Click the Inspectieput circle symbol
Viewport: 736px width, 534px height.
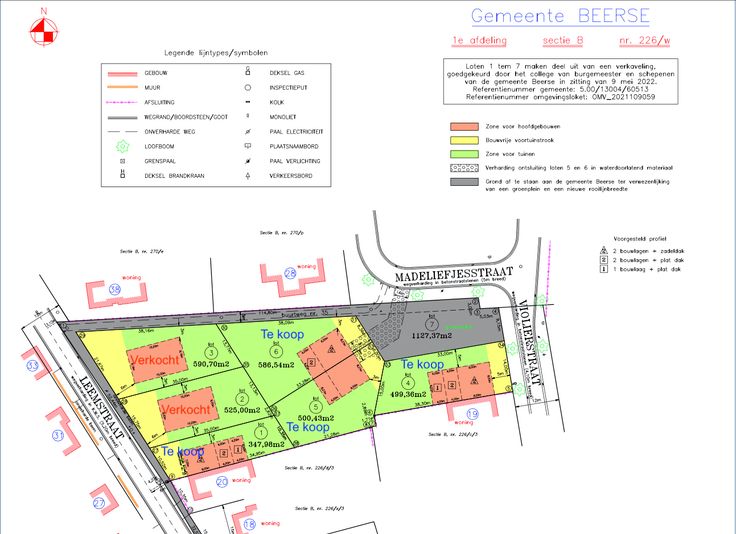[246, 88]
